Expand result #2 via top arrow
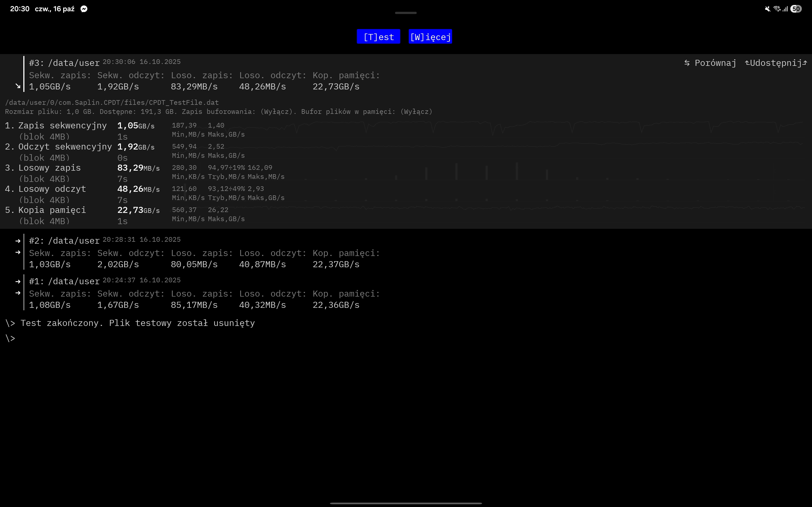Image resolution: width=812 pixels, height=507 pixels. [18, 241]
